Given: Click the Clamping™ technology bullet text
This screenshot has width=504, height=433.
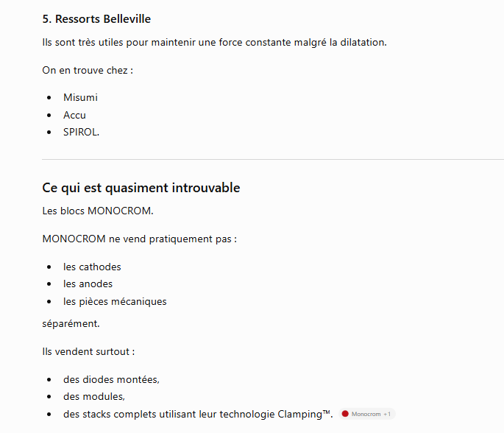Looking at the screenshot, I should pos(198,414).
